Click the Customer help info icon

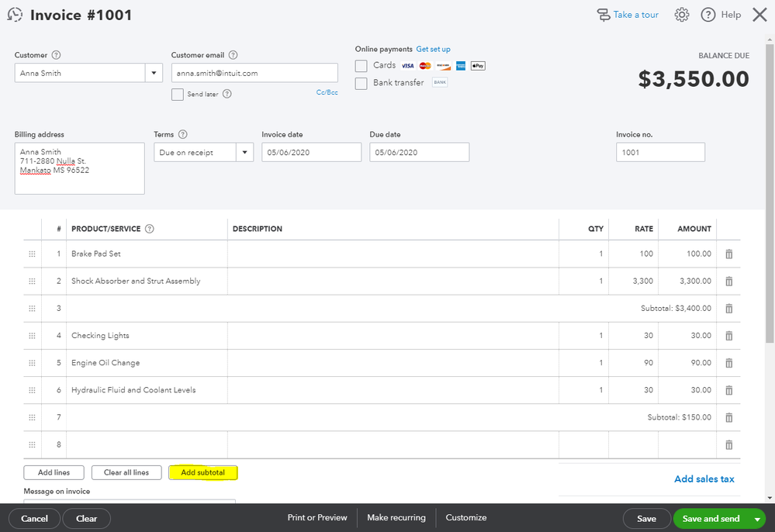pyautogui.click(x=57, y=55)
